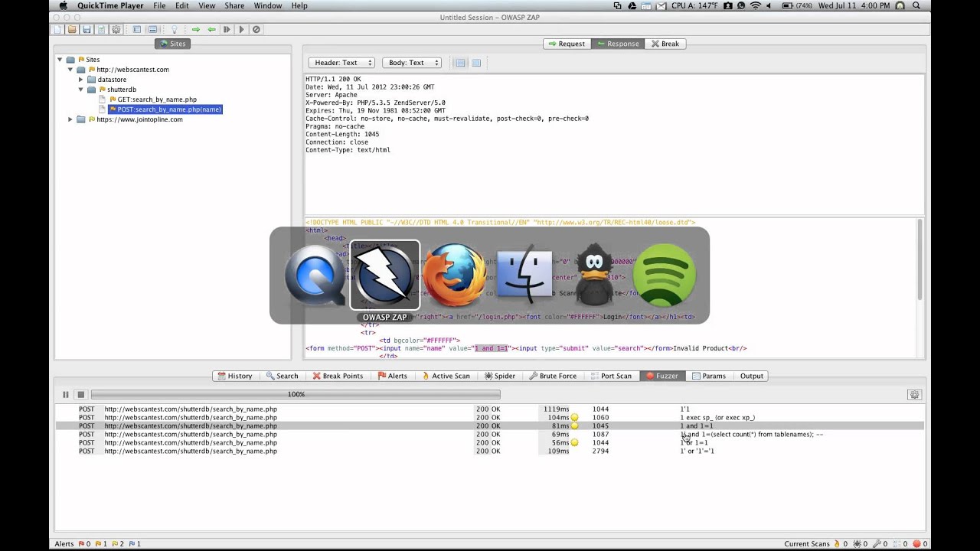
Task: Switch to the Request tab
Action: [567, 44]
